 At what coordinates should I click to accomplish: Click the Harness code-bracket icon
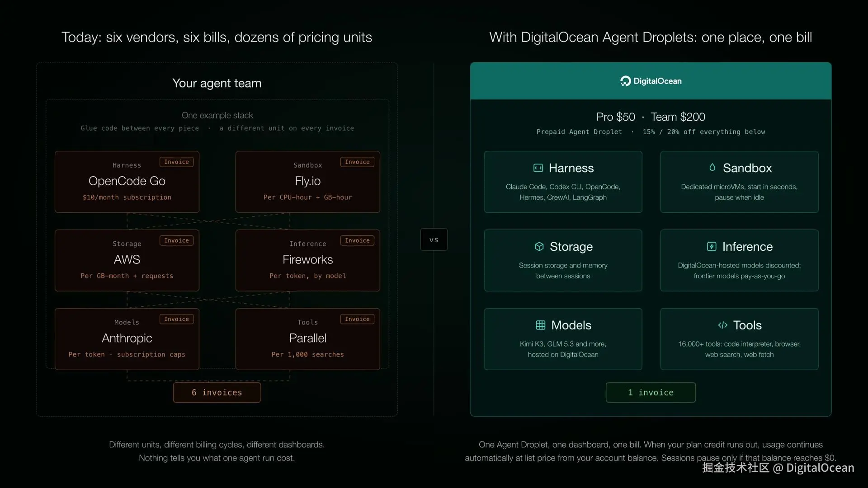point(538,168)
